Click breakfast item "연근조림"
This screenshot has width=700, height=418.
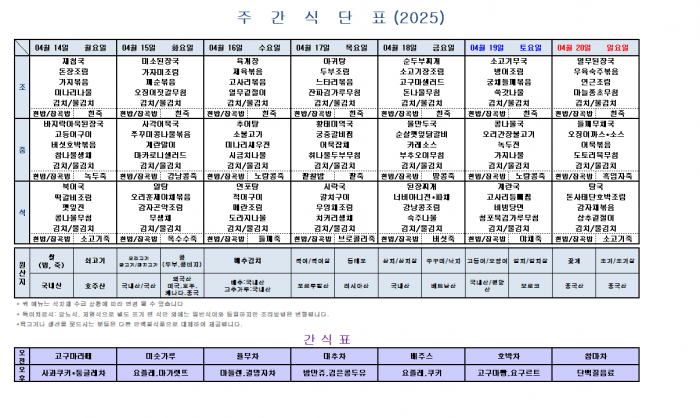pyautogui.click(x=596, y=82)
